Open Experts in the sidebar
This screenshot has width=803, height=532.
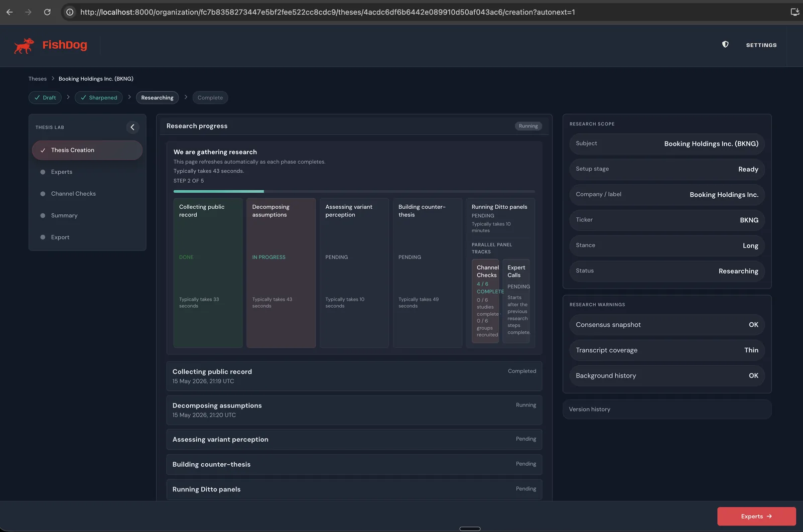pyautogui.click(x=87, y=172)
